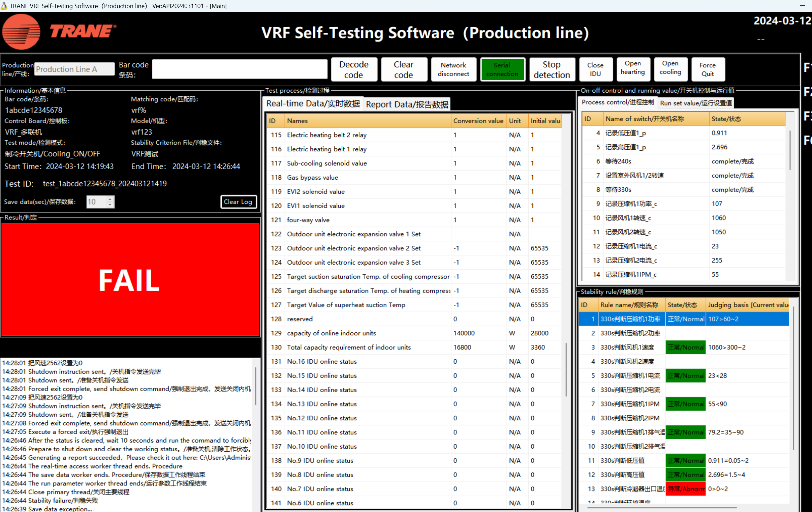Image resolution: width=812 pixels, height=512 pixels.
Task: Select the four-way valve row
Action: (414, 220)
